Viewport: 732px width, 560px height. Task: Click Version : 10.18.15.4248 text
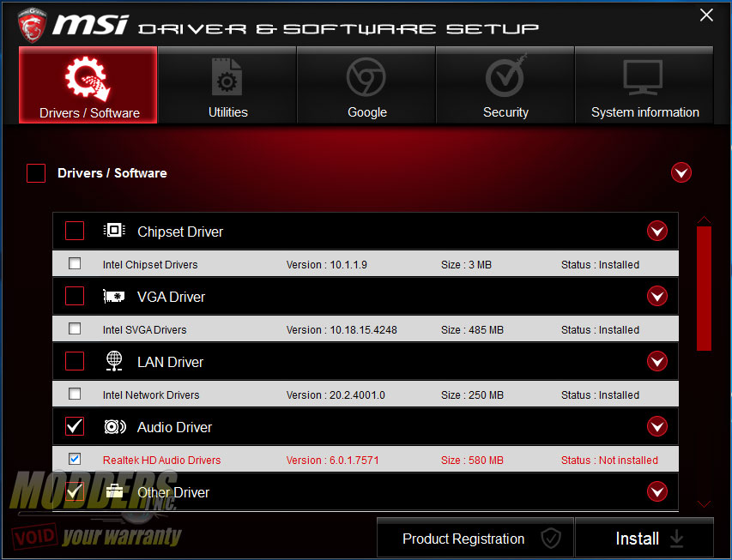point(342,330)
